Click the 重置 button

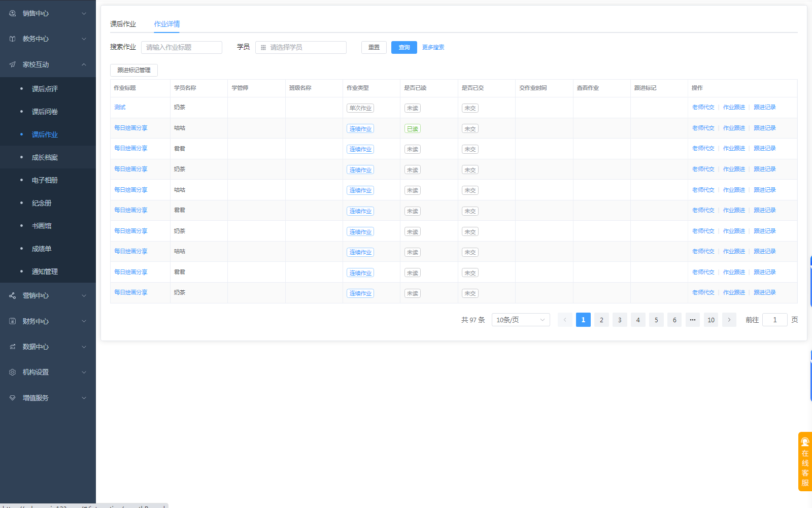pyautogui.click(x=374, y=47)
